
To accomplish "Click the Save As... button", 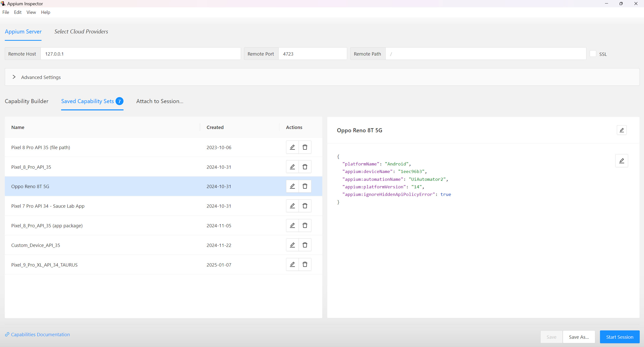I will 579,337.
